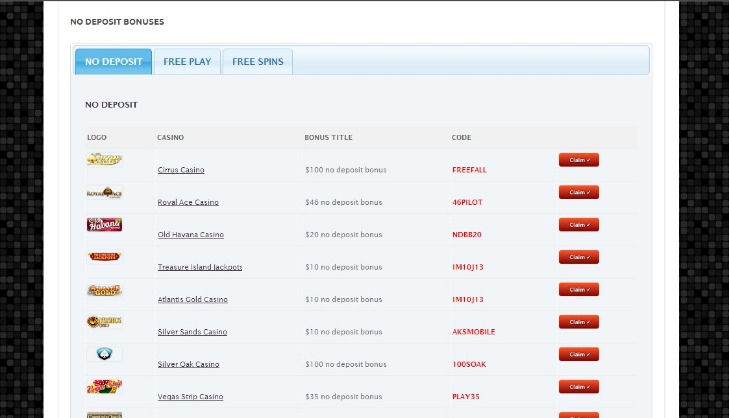This screenshot has width=729, height=418.
Task: Claim the Treasure Island Jackpots bonus
Action: [579, 257]
